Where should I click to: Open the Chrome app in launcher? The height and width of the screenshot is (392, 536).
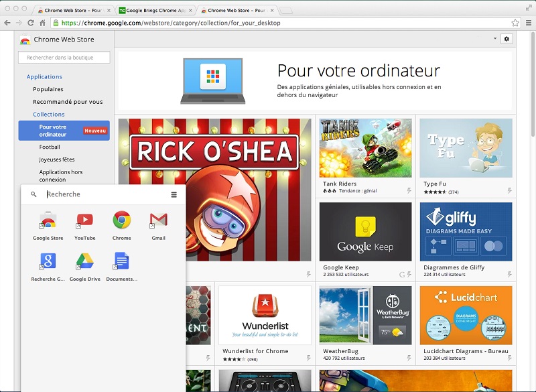122,220
